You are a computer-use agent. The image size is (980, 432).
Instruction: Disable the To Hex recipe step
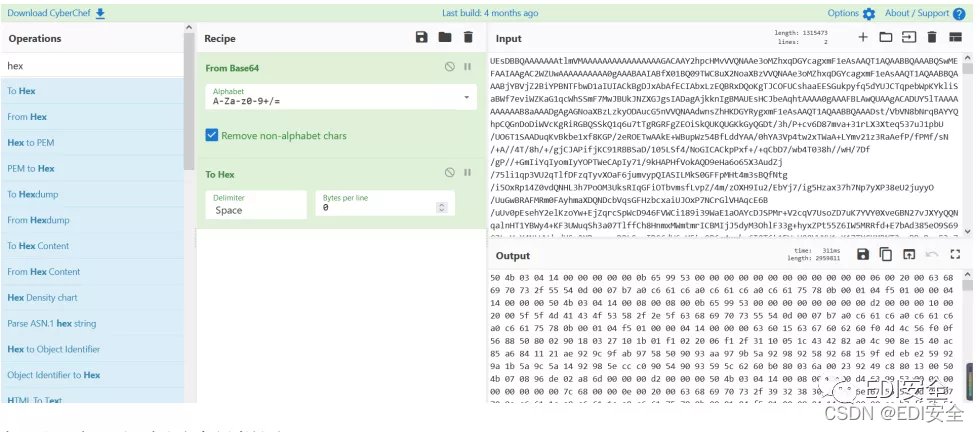click(449, 173)
